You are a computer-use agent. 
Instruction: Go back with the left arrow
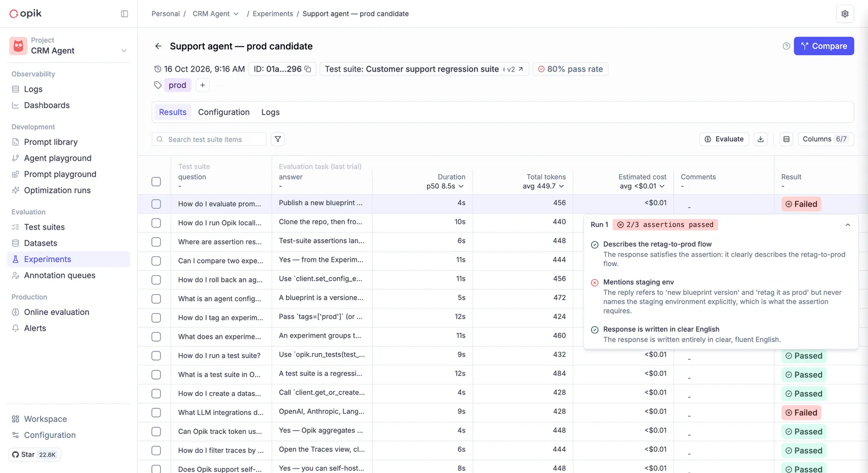click(158, 46)
